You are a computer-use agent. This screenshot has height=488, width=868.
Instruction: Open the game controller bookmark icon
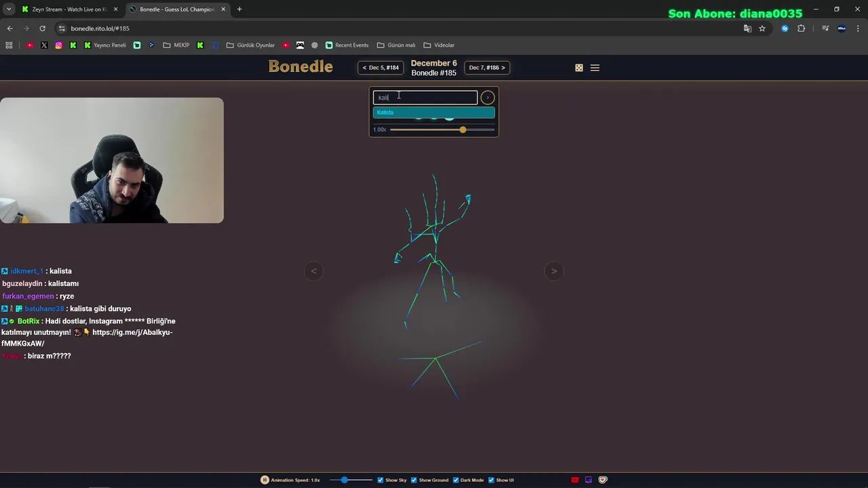click(300, 45)
